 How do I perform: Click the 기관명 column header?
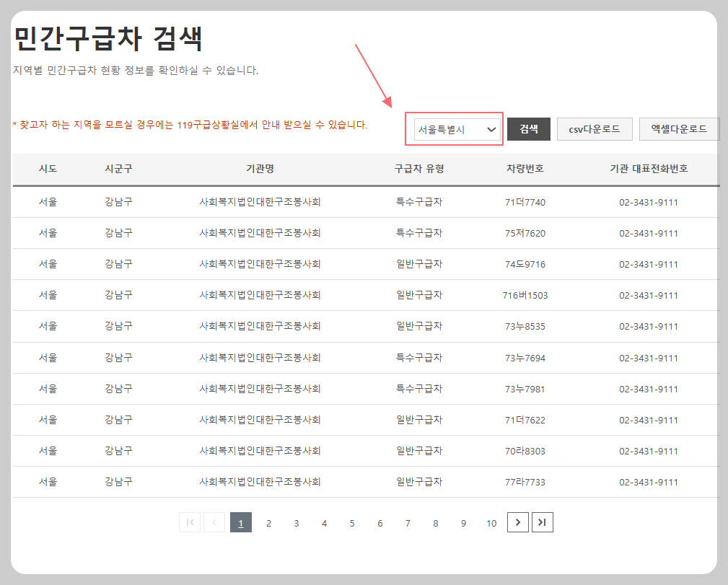coord(260,169)
